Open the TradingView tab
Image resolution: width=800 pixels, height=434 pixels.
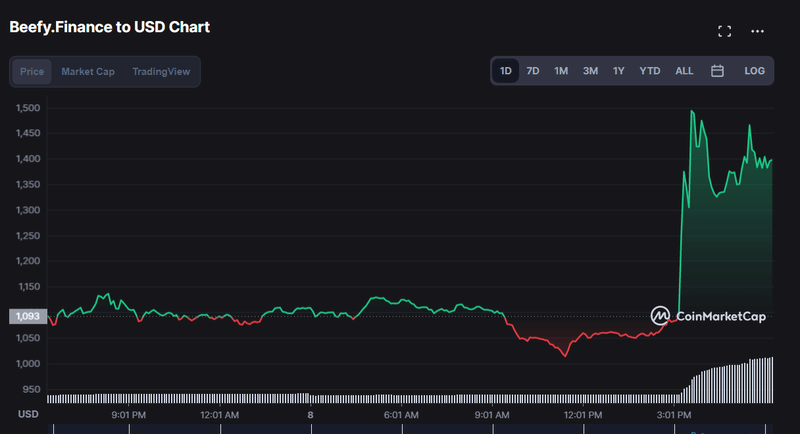point(161,71)
